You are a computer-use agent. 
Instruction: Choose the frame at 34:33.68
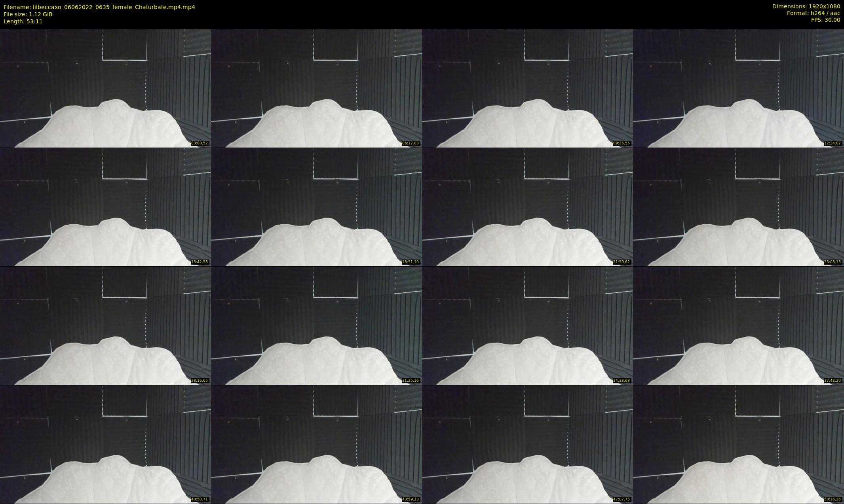coord(527,326)
